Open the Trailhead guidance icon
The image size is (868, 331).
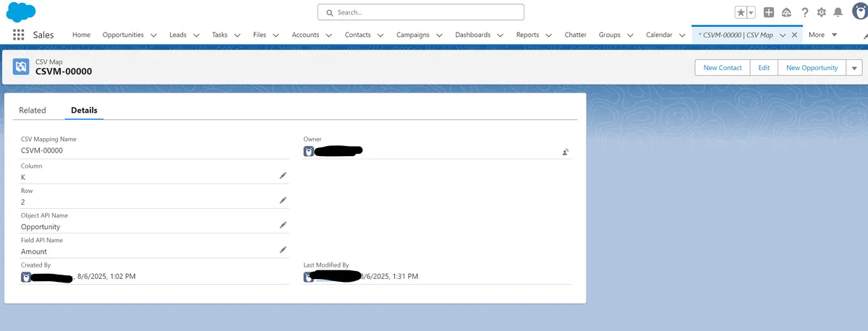786,12
